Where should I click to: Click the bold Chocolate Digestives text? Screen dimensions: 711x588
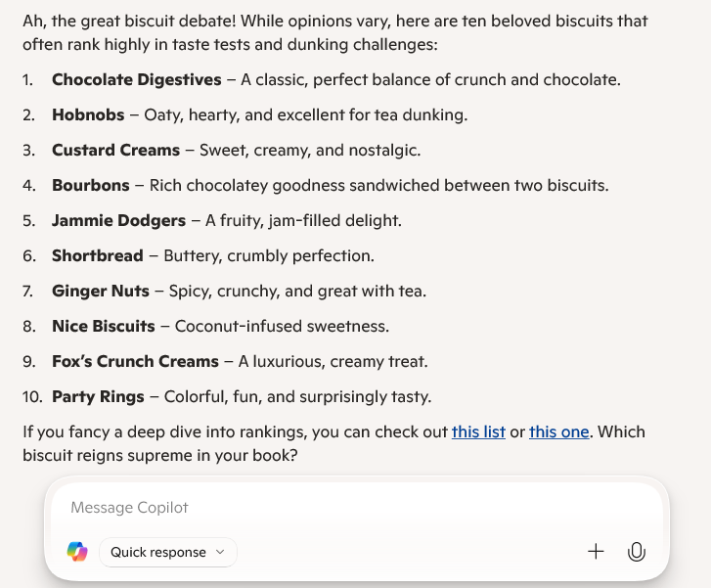(137, 79)
